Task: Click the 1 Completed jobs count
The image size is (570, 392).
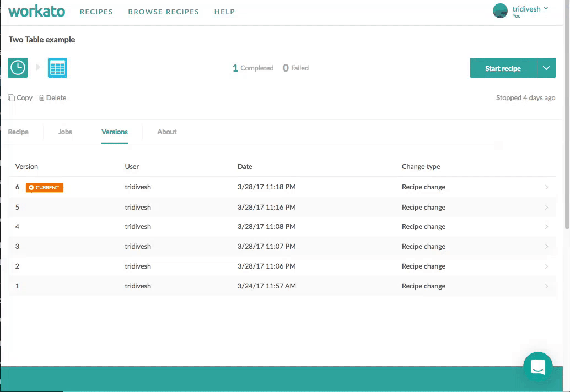Action: tap(253, 68)
